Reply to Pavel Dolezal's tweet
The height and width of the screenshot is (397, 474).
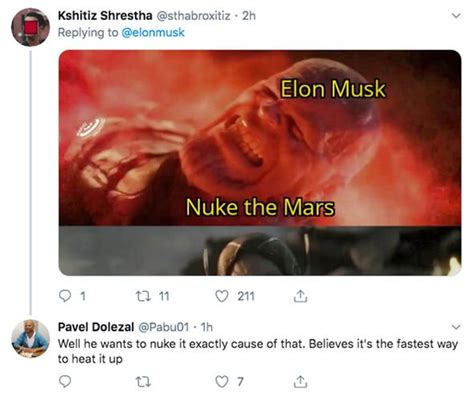click(x=65, y=381)
